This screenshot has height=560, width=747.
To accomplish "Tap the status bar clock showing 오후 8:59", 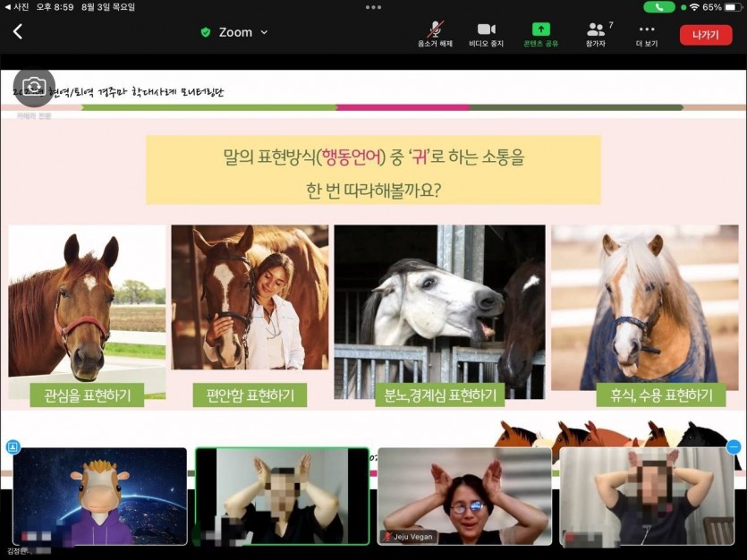I will [x=55, y=6].
